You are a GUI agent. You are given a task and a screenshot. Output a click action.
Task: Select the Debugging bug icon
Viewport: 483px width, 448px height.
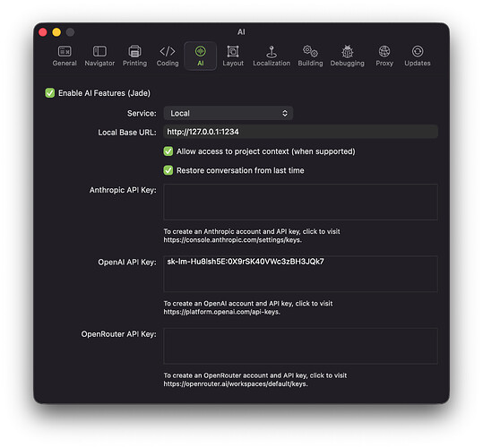pos(347,56)
